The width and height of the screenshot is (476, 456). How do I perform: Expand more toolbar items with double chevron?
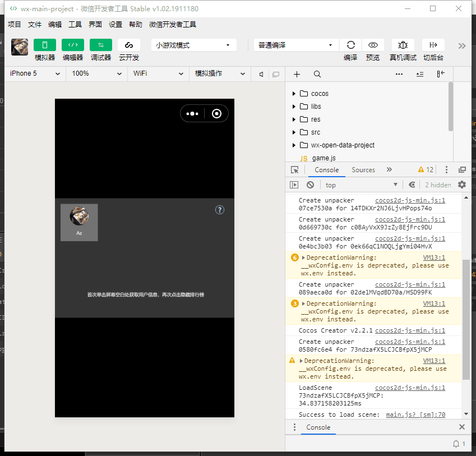point(462,46)
